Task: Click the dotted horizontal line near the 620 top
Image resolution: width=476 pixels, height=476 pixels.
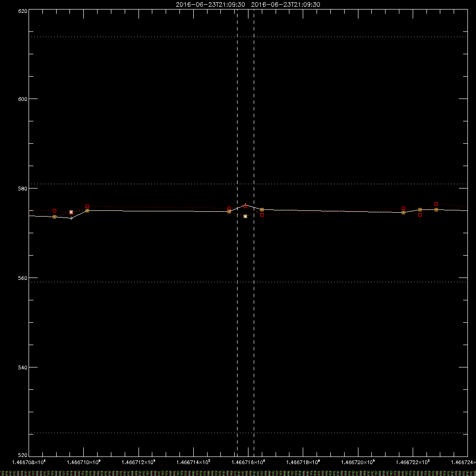Action: (x=248, y=37)
